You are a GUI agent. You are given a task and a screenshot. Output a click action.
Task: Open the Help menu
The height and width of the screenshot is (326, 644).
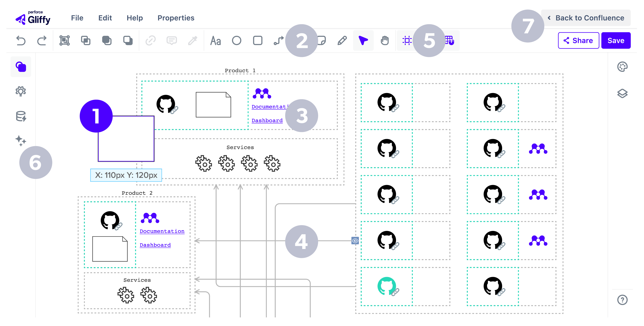(x=135, y=18)
